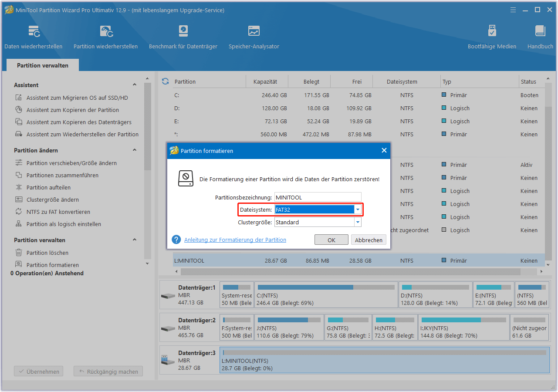Open Anleitung zur Formatierung der Partition link
This screenshot has height=392, width=558.
(x=235, y=240)
